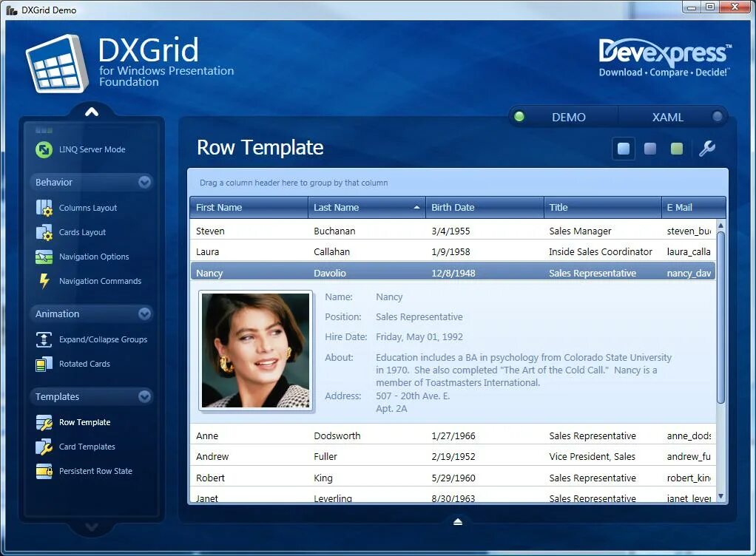Screen dimensions: 756x556
Task: Select the Nancy Davolio row
Action: [x=453, y=273]
